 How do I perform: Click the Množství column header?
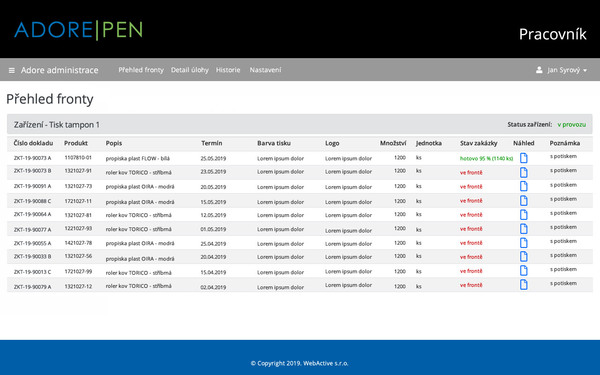[393, 143]
